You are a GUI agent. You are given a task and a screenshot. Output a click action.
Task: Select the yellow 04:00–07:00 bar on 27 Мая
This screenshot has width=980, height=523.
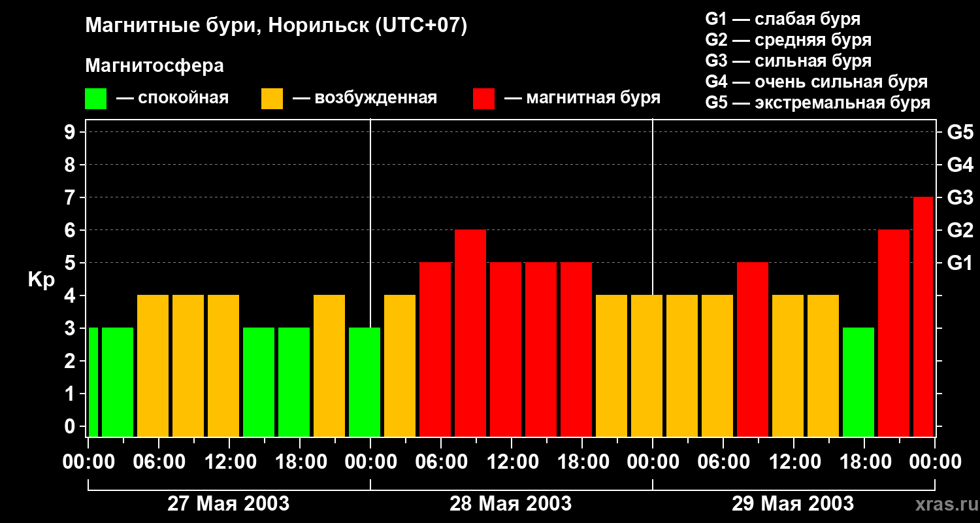153,365
